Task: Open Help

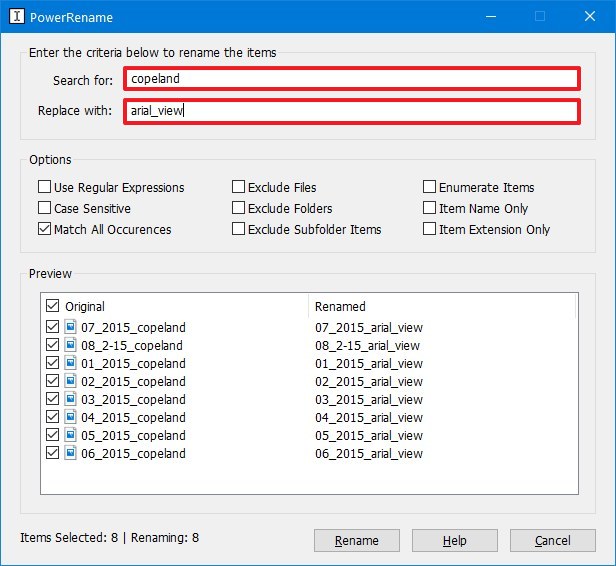Action: click(455, 540)
